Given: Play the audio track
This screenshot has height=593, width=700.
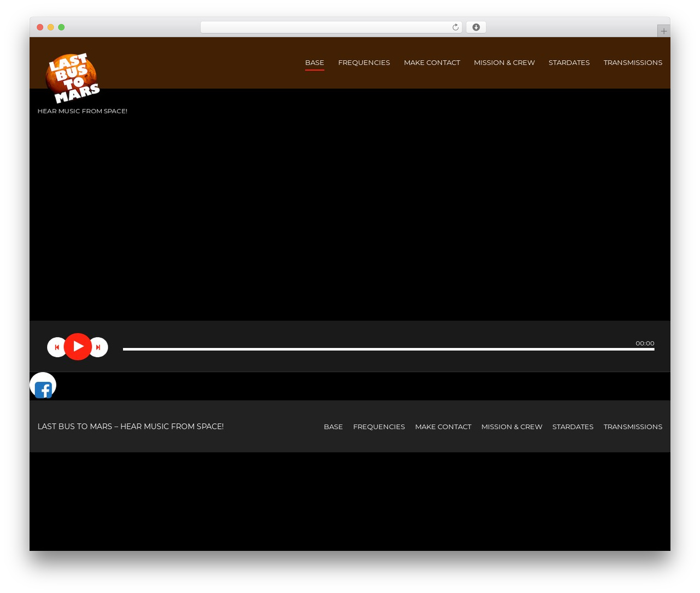Looking at the screenshot, I should (78, 347).
